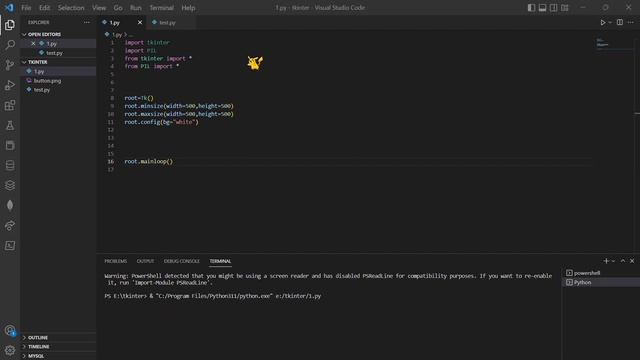Close 1.py in Open Editors list
Viewport: 640px width, 360px height.
[x=33, y=43]
